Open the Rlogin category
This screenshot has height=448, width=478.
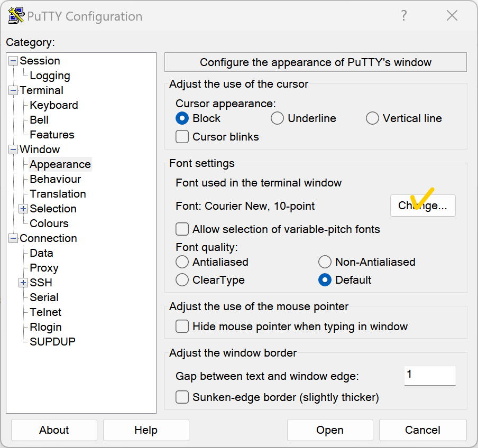click(x=45, y=327)
